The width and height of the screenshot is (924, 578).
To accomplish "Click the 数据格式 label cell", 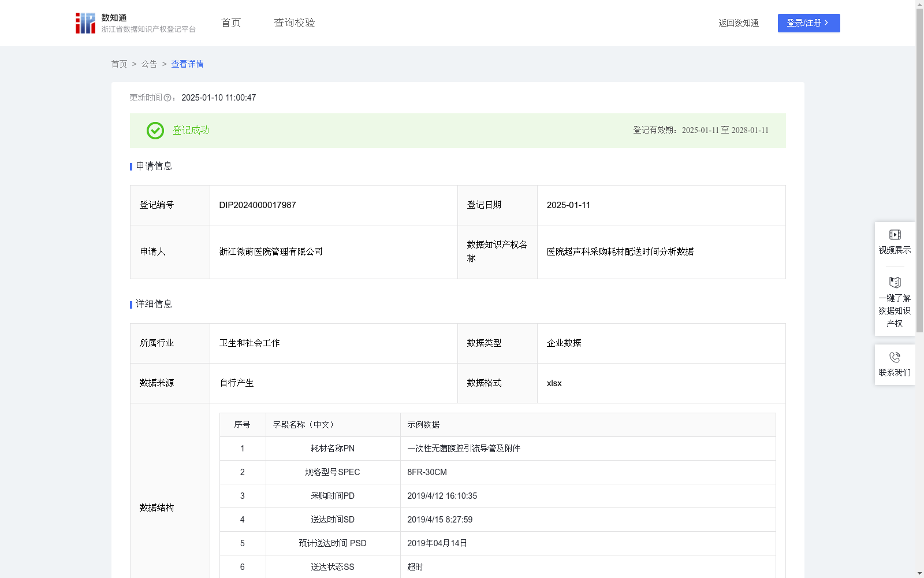I will click(497, 383).
